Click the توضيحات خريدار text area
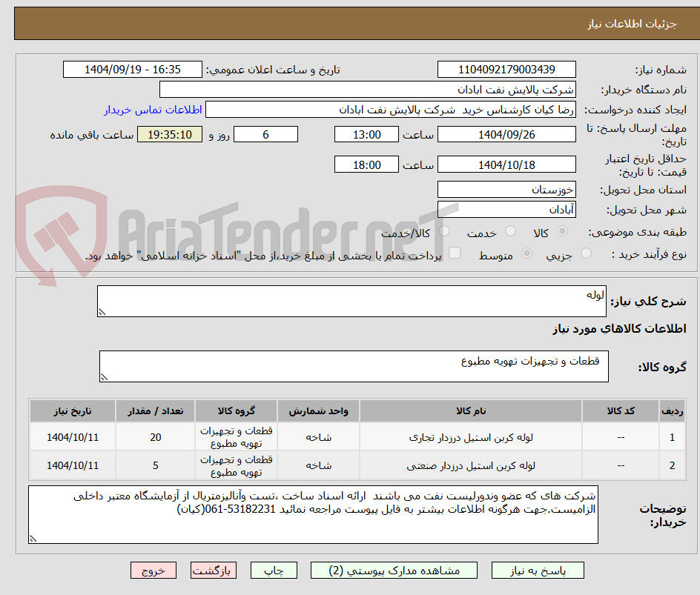 (x=313, y=514)
